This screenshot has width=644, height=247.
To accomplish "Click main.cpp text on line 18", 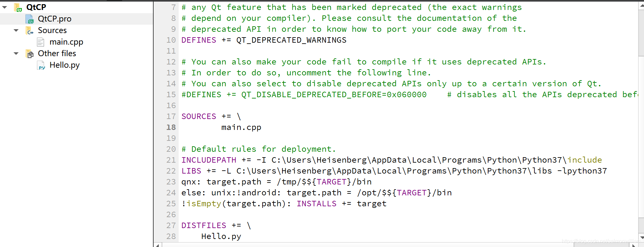I will tap(241, 127).
